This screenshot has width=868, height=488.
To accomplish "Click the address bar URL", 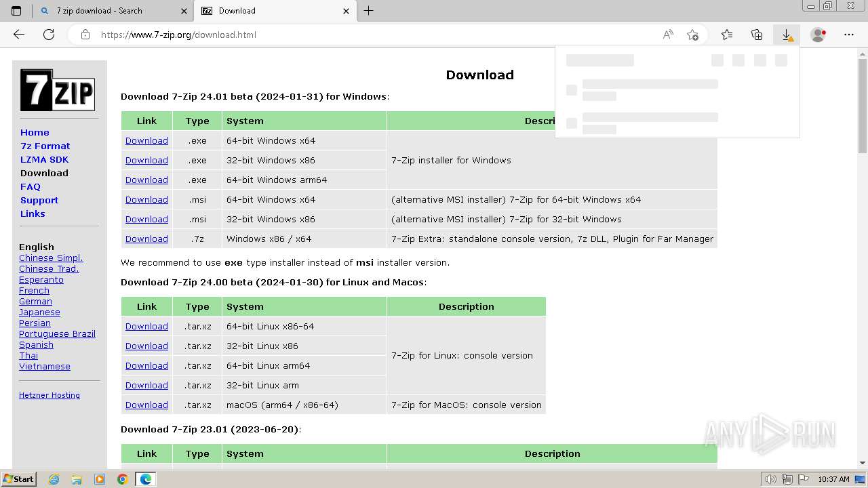I will click(x=178, y=35).
